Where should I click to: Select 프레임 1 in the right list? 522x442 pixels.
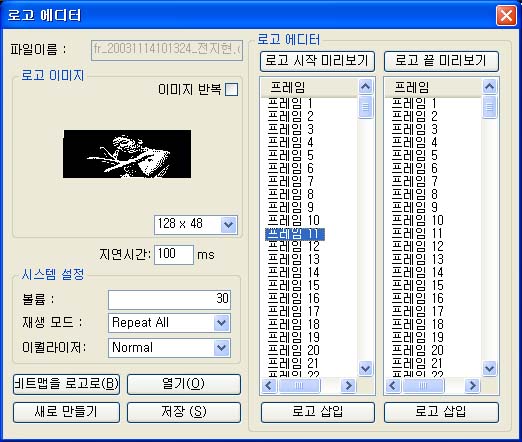click(414, 103)
